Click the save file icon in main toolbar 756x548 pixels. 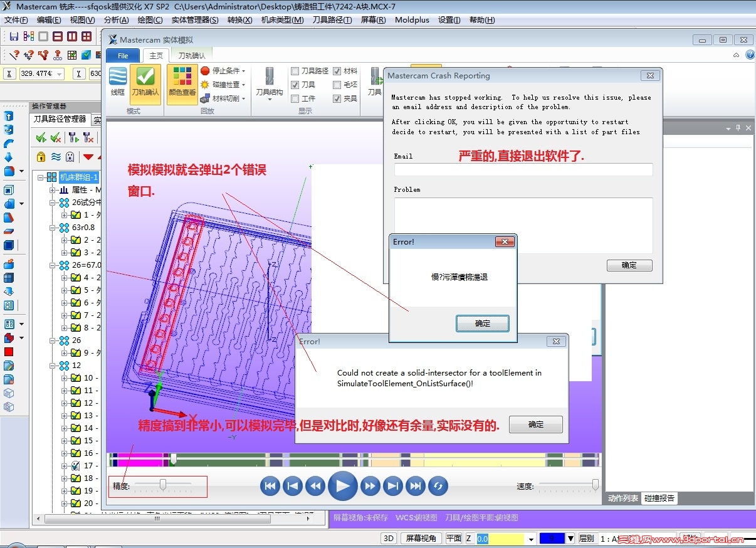tap(14, 37)
